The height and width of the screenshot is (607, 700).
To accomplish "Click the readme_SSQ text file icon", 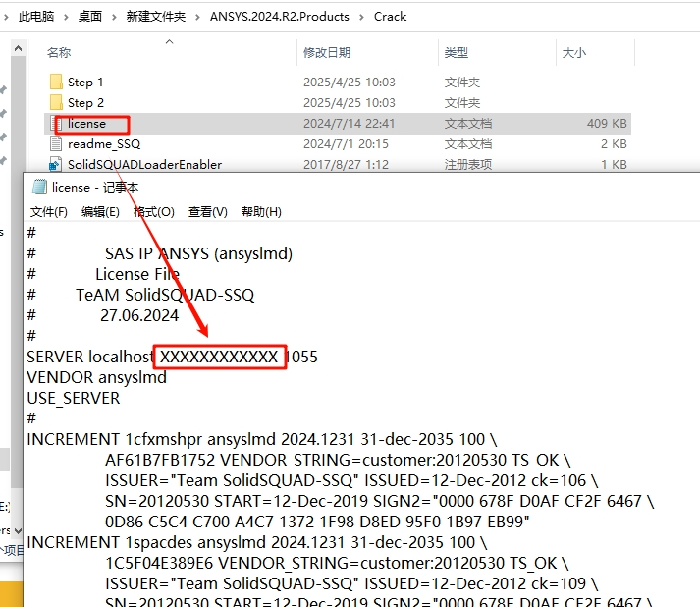I will click(x=56, y=143).
